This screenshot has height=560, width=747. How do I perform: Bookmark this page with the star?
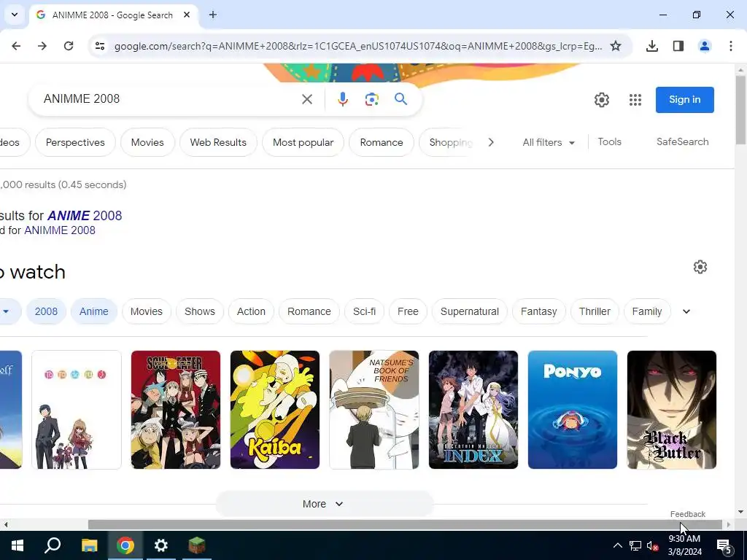[x=616, y=46]
